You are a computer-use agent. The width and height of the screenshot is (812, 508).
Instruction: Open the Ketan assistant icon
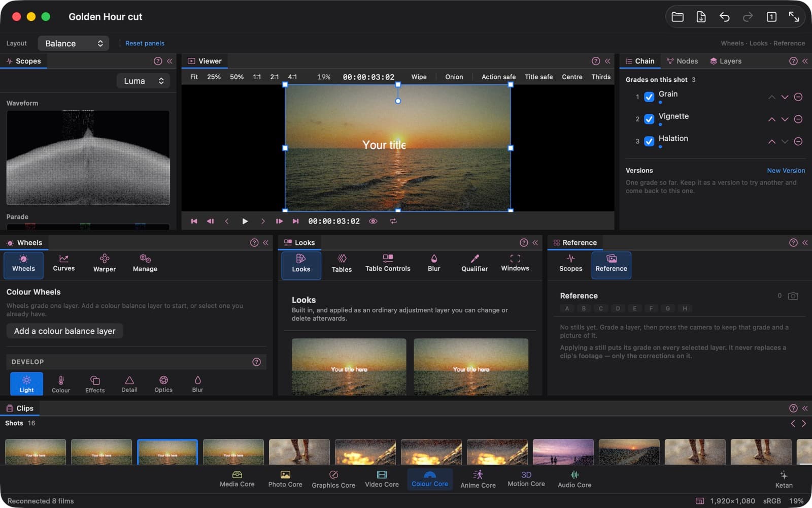coord(784,479)
